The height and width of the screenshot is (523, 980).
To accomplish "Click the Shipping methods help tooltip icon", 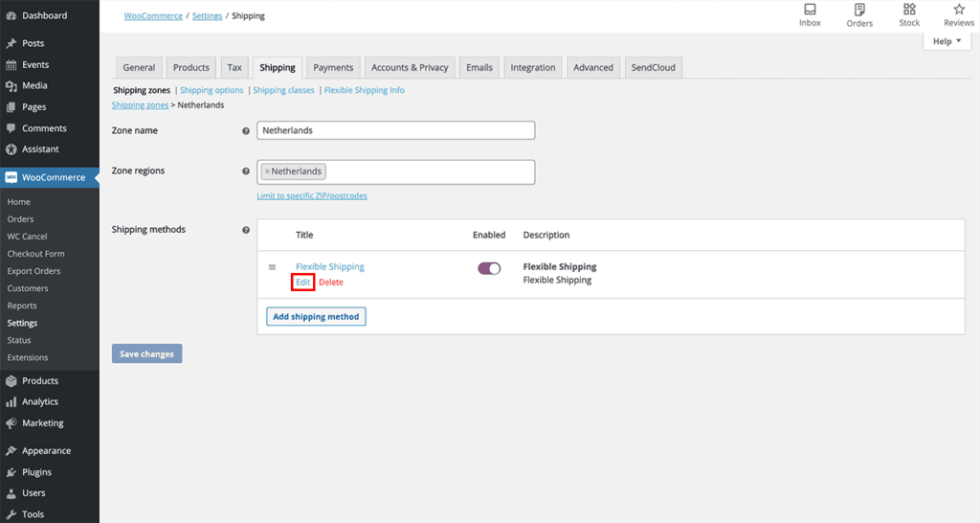I will click(246, 230).
